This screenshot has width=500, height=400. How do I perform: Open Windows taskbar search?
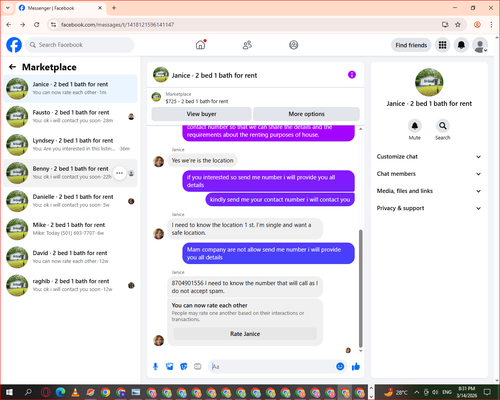pos(28,392)
